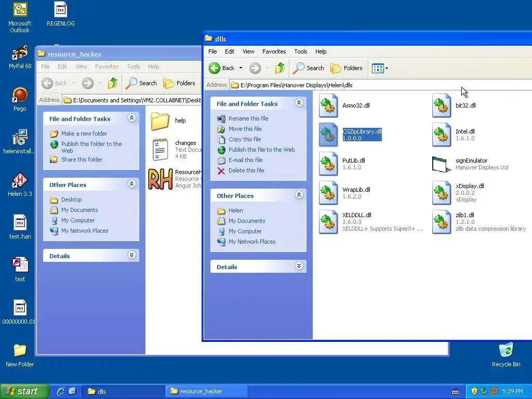Select Asmo32.dll file icon
Viewport: 532px width, 399px height.
pos(328,105)
